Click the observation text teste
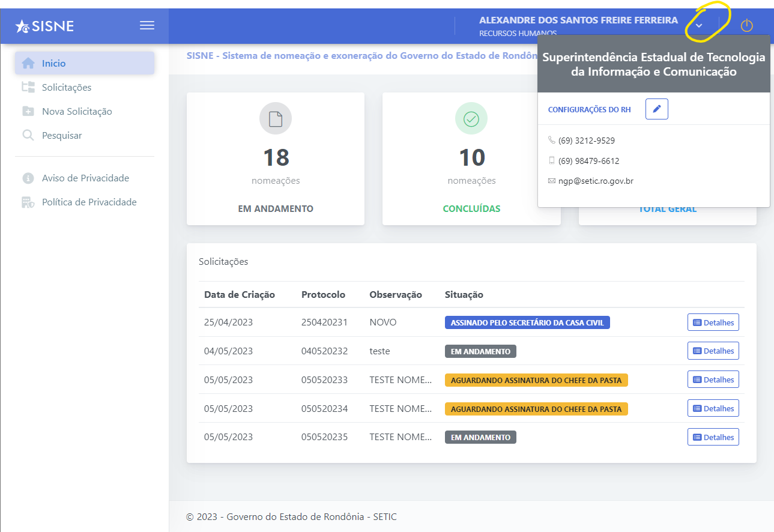Image resolution: width=774 pixels, height=532 pixels. click(x=379, y=351)
